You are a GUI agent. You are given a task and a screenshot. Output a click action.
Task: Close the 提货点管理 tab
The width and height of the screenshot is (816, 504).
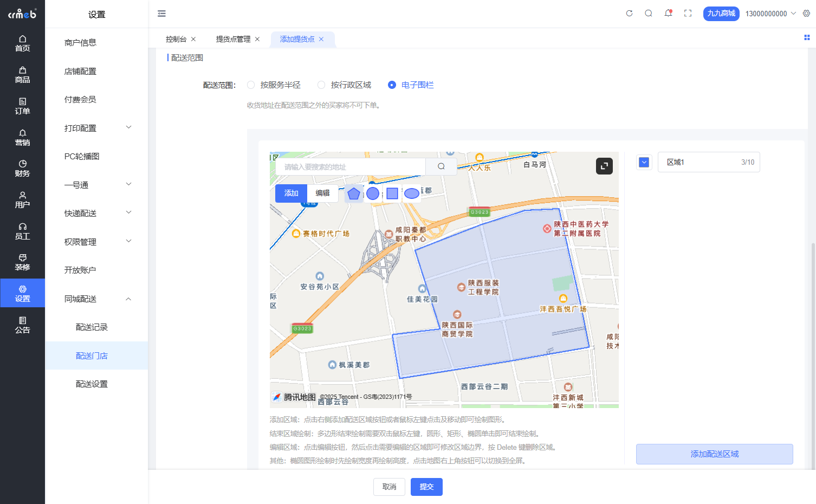[257, 39]
